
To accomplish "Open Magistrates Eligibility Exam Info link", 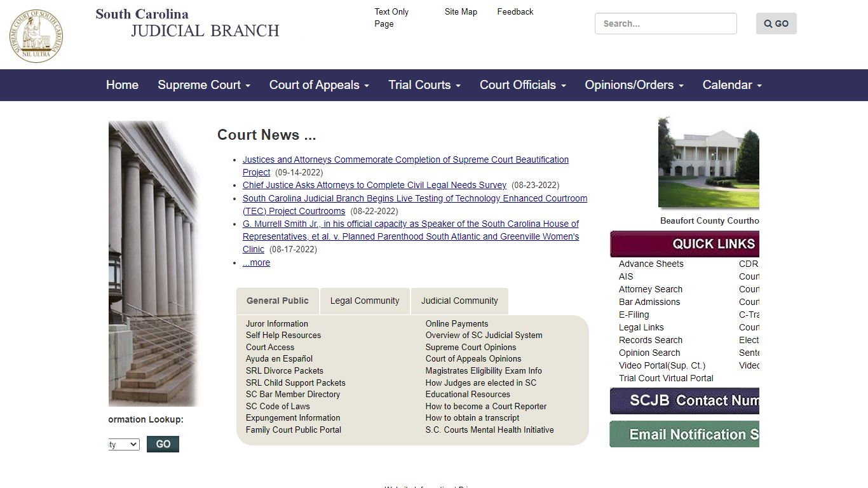I will (x=484, y=370).
